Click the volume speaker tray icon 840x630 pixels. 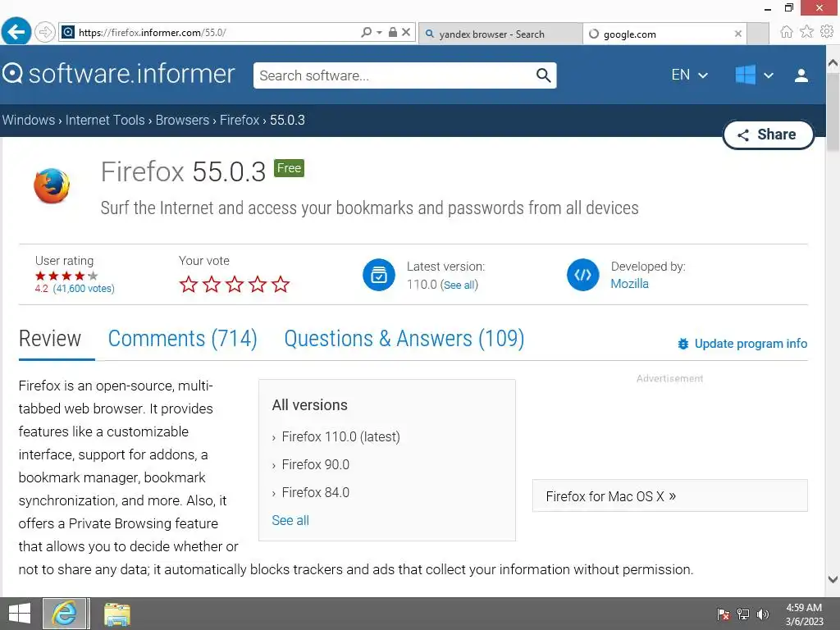tap(762, 614)
